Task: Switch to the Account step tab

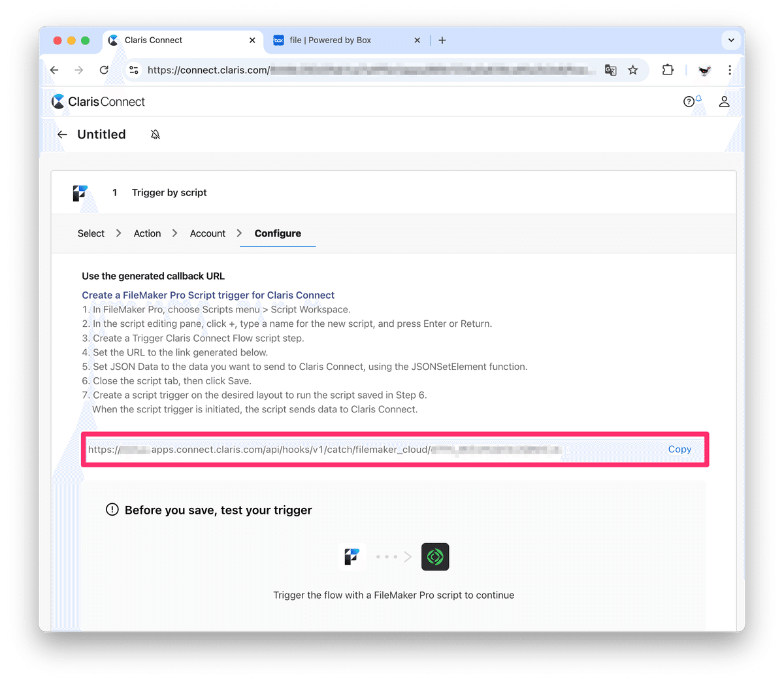Action: (x=207, y=233)
